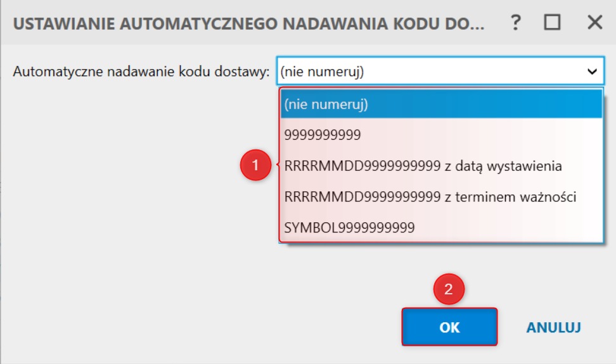Click the red annotation badge numbered 1
The width and height of the screenshot is (616, 364).
pos(256,165)
